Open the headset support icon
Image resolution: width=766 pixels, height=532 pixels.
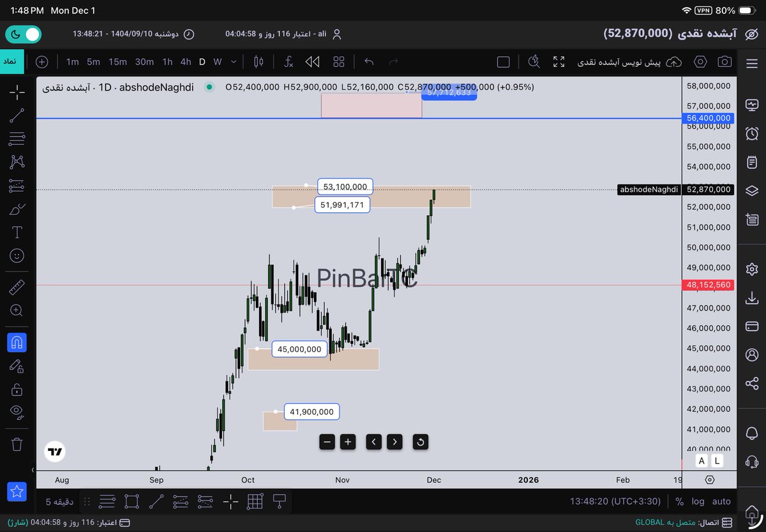click(751, 462)
